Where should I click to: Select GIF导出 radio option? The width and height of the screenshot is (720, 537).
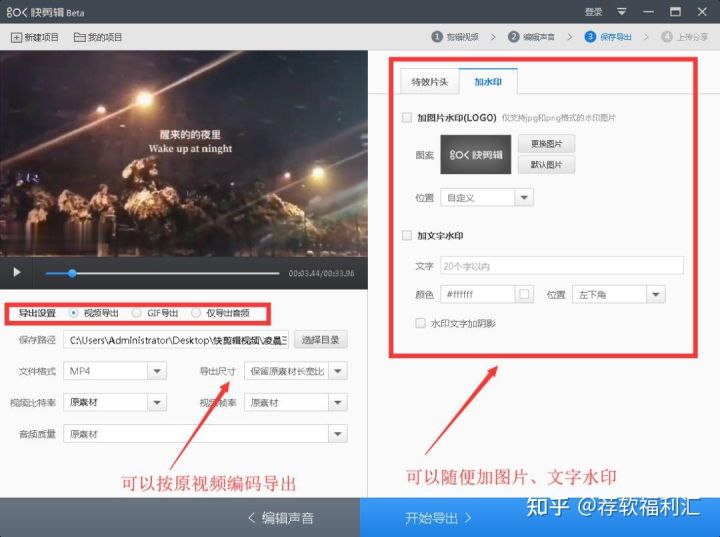point(136,313)
